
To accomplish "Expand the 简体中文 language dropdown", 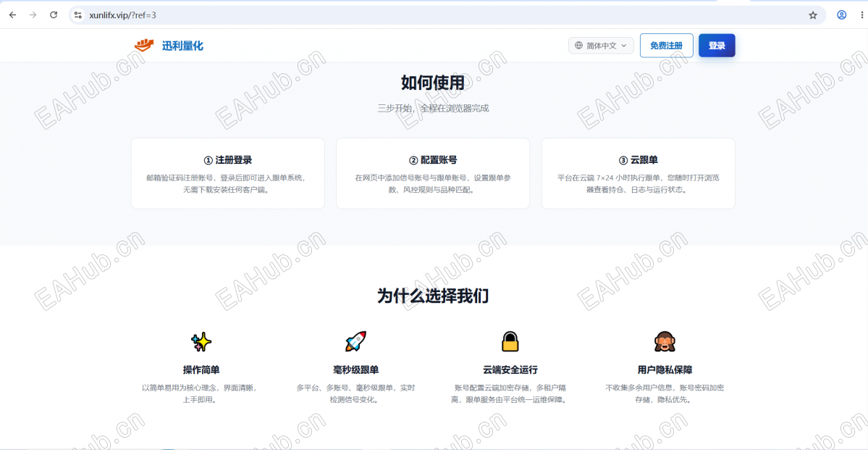I will pos(601,46).
